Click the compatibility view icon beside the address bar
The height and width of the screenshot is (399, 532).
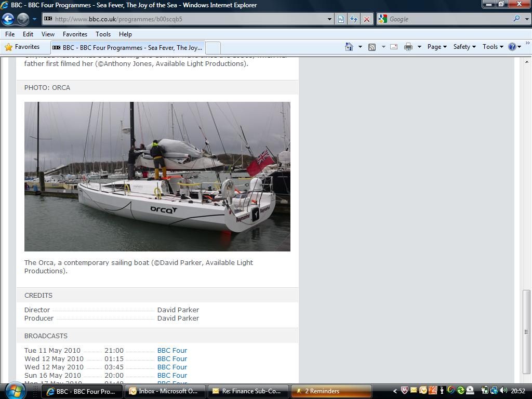tap(340, 19)
